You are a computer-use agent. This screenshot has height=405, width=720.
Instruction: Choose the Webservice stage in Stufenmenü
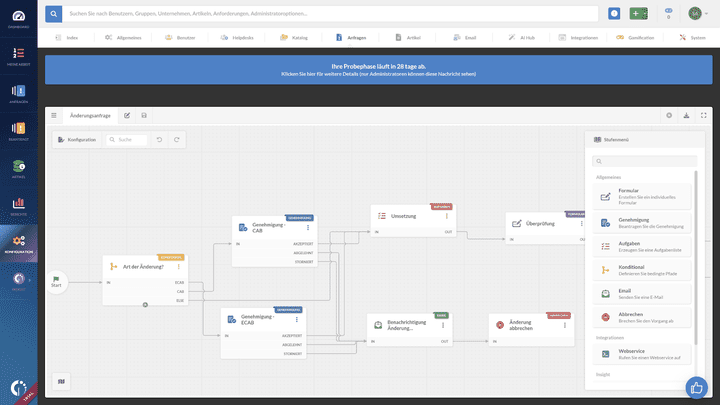pyautogui.click(x=641, y=354)
